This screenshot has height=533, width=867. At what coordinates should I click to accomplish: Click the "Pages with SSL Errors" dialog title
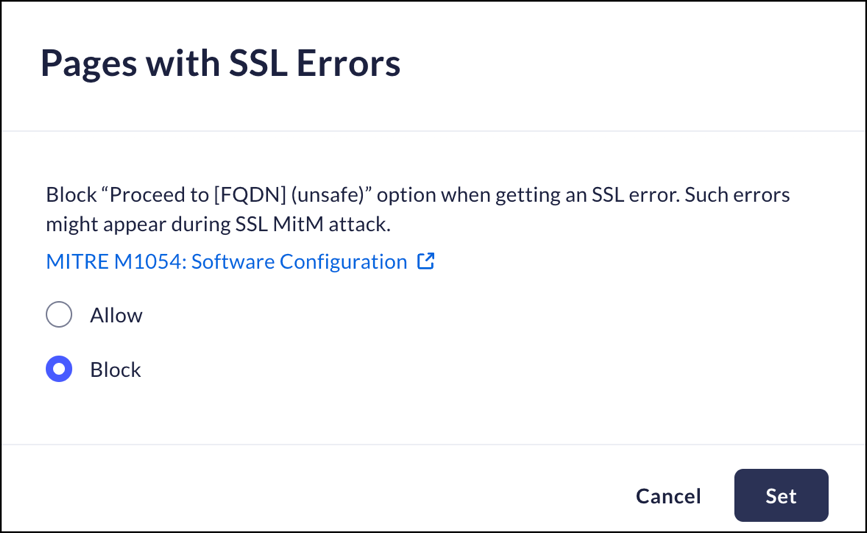220,64
